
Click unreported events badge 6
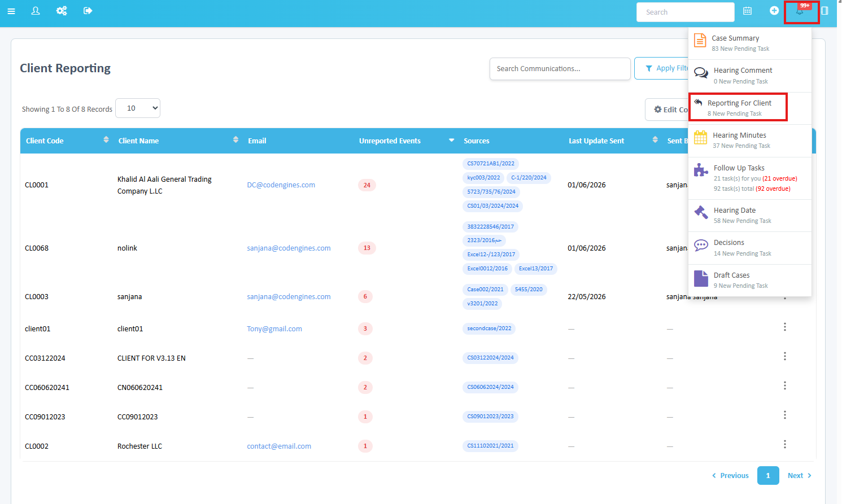tap(365, 296)
